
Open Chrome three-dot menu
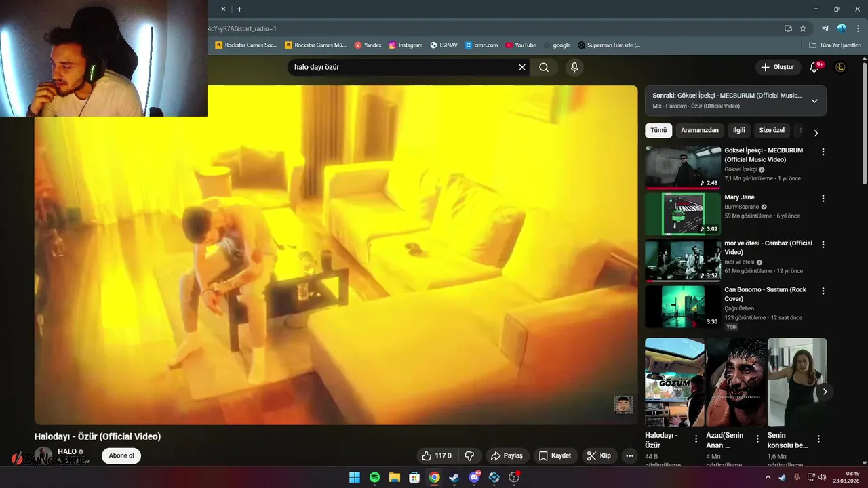pyautogui.click(x=856, y=28)
